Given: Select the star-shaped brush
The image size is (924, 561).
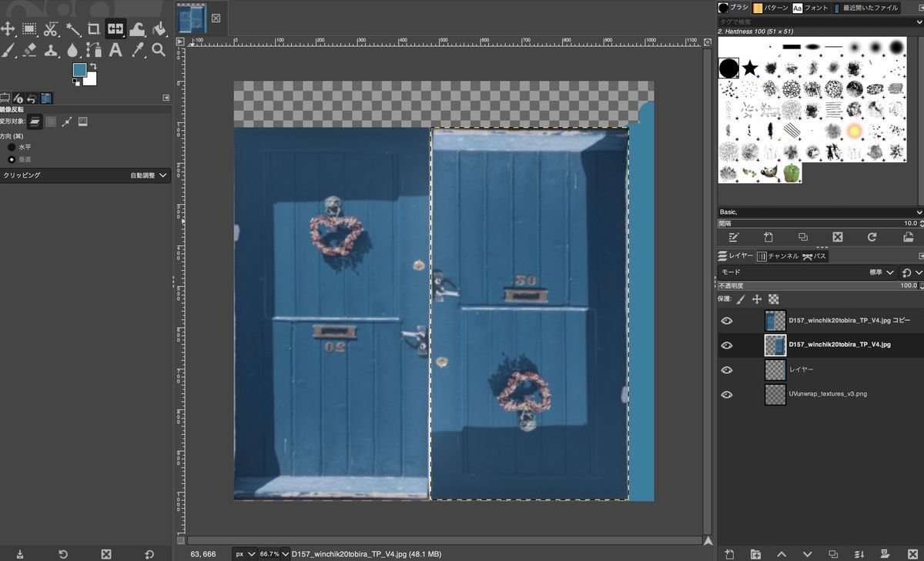Looking at the screenshot, I should click(x=750, y=68).
